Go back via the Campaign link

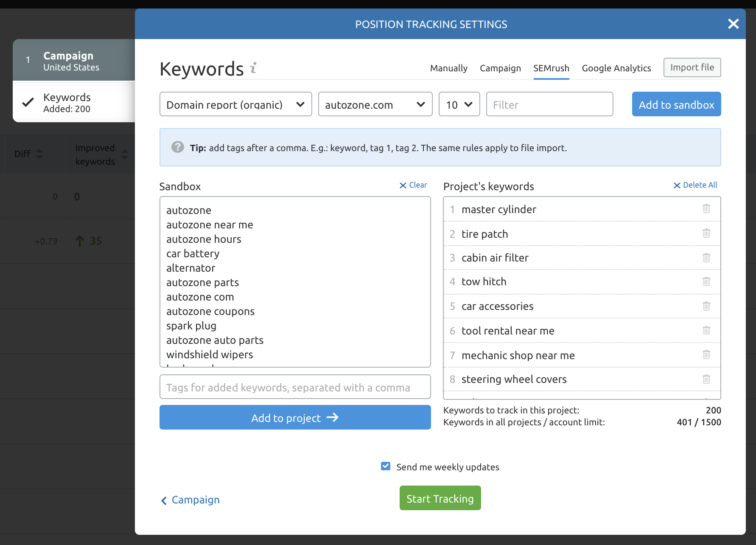tap(190, 500)
